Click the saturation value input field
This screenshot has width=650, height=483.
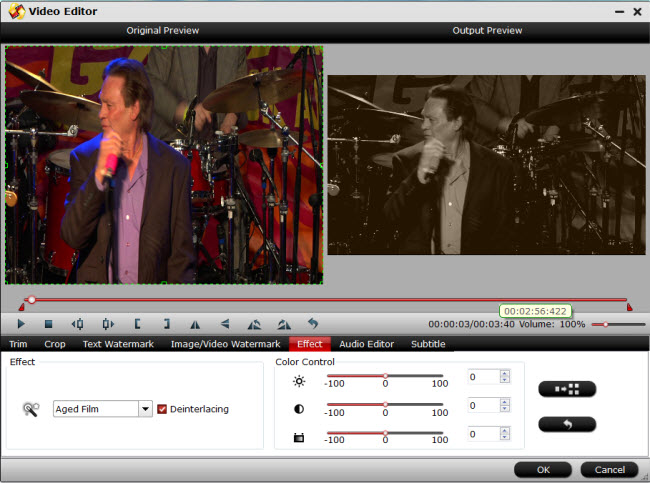tap(484, 434)
